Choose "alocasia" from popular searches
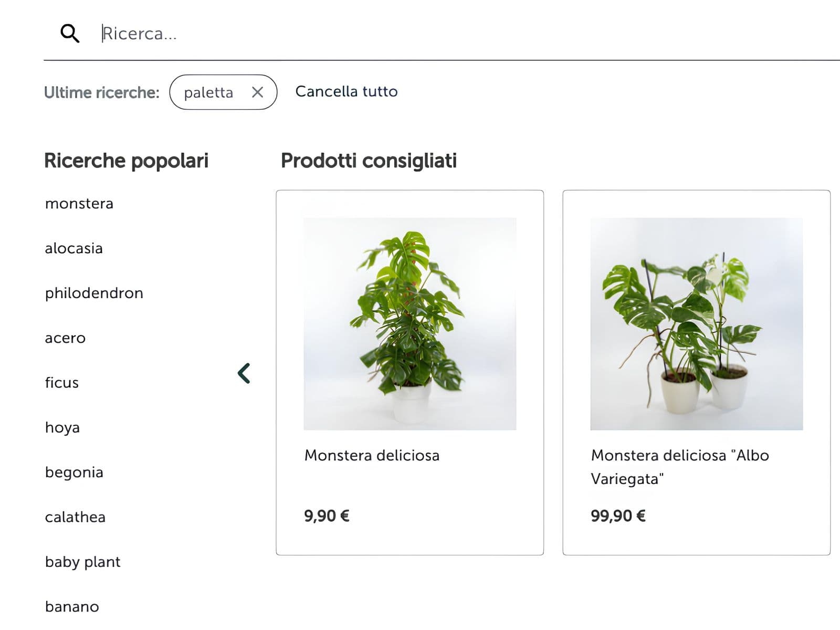The image size is (840, 630). point(74,248)
